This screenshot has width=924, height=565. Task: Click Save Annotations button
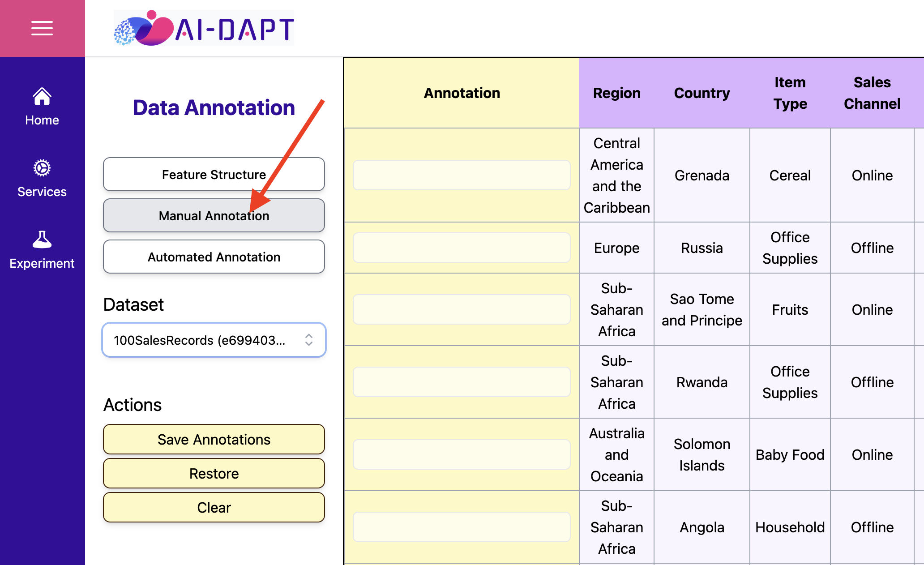pos(214,439)
